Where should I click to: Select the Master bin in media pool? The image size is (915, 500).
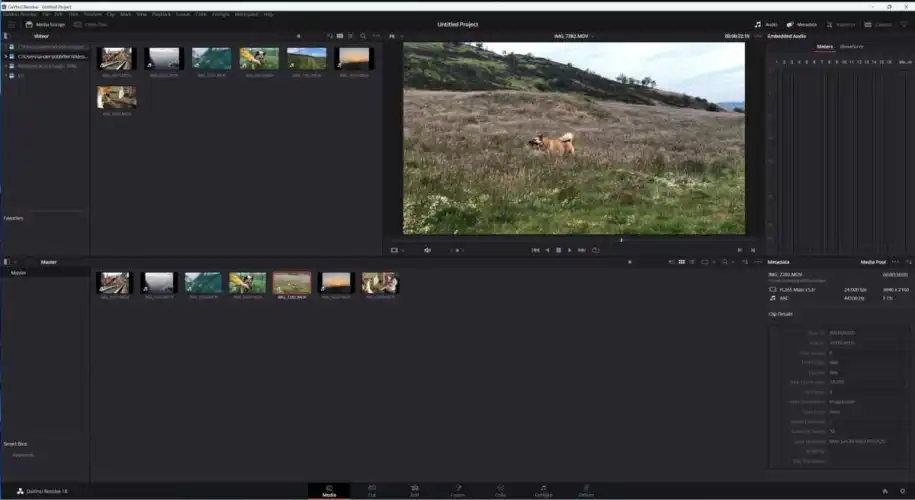pos(18,272)
